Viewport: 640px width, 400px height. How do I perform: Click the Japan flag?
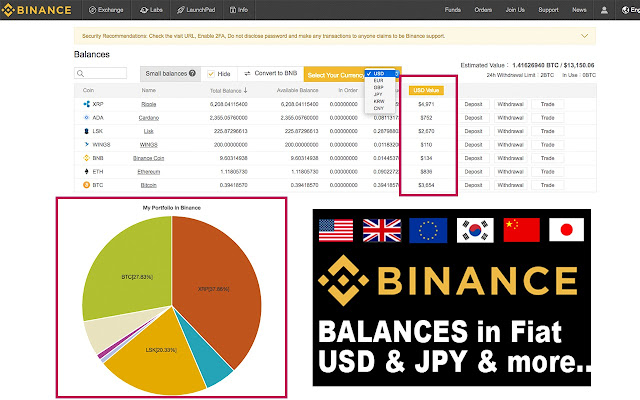567,230
